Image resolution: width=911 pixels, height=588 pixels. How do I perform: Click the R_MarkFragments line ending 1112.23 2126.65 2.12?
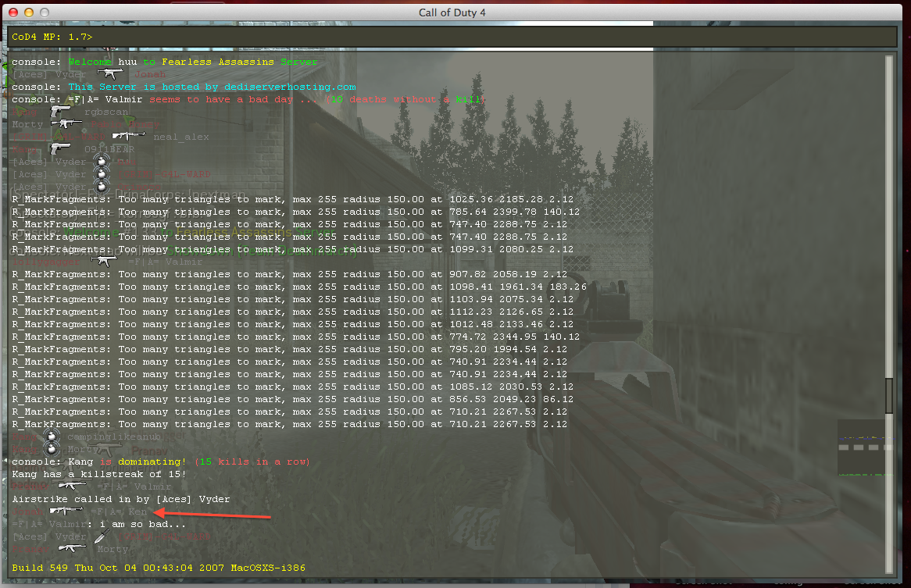coord(293,312)
